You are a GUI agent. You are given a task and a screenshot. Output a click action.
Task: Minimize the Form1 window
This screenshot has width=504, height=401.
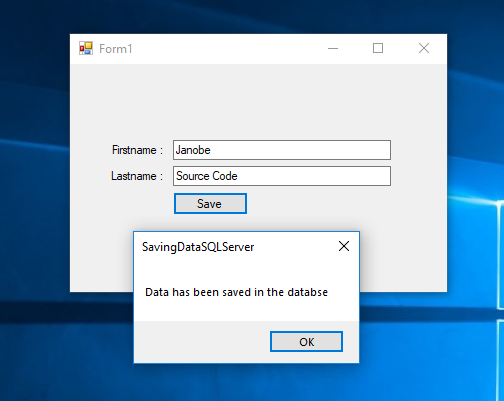(x=333, y=48)
